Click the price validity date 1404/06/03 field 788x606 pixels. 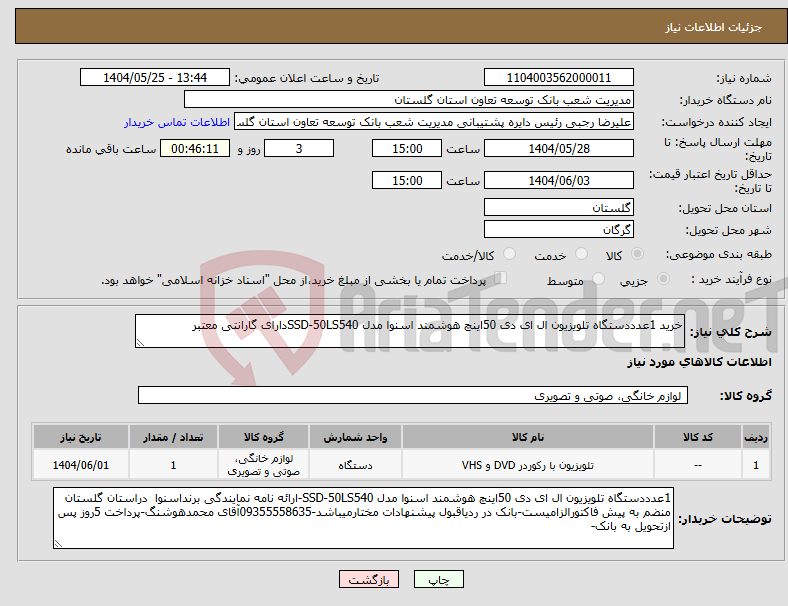(558, 180)
